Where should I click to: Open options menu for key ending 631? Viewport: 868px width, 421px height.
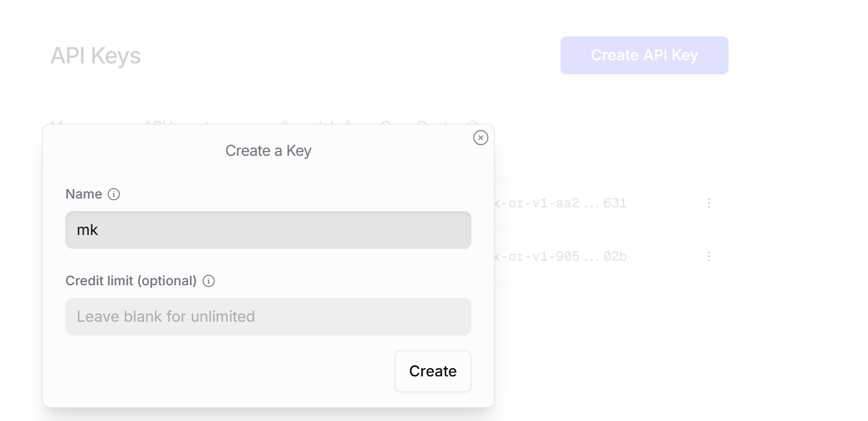tap(709, 203)
